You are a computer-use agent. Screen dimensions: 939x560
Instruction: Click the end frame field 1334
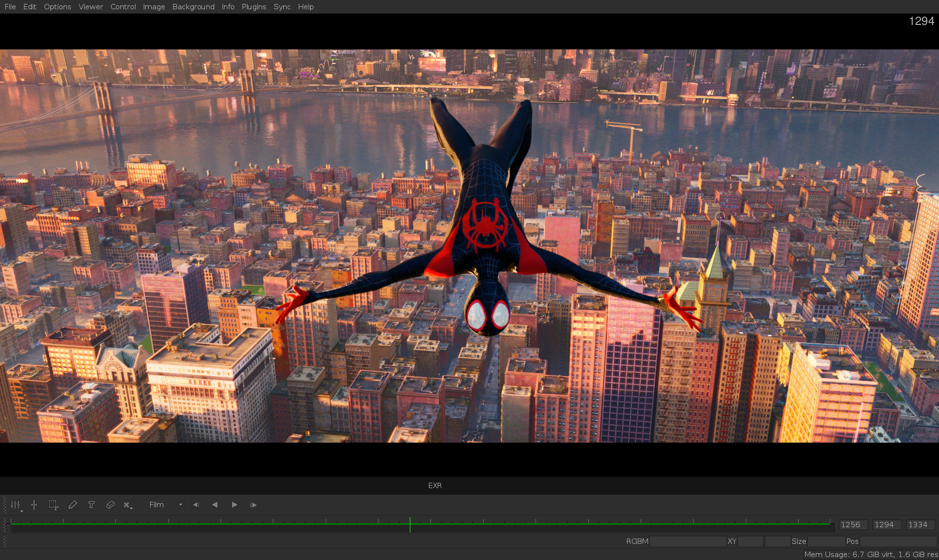tap(920, 525)
